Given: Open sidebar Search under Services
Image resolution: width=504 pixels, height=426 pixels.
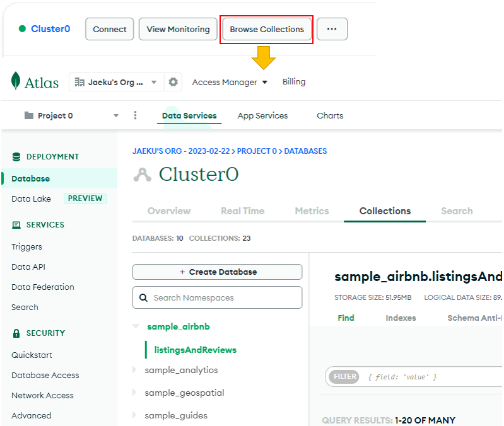Looking at the screenshot, I should coord(25,308).
